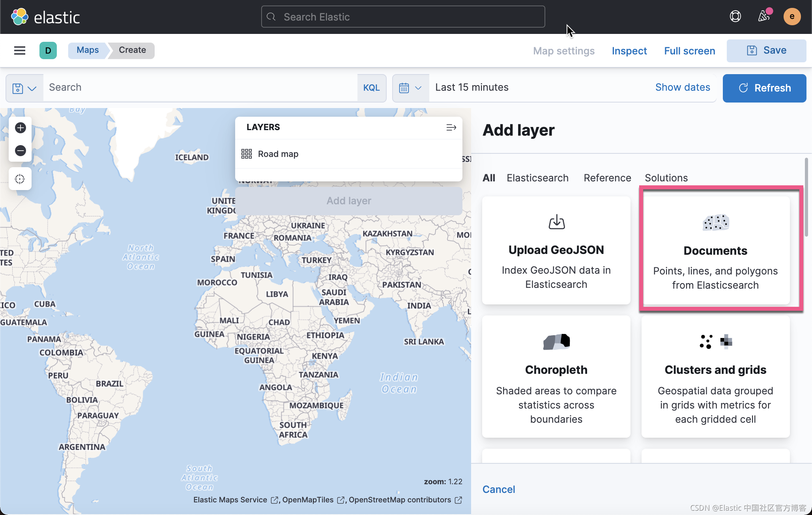
Task: Zoom in on the map
Action: [x=21, y=128]
